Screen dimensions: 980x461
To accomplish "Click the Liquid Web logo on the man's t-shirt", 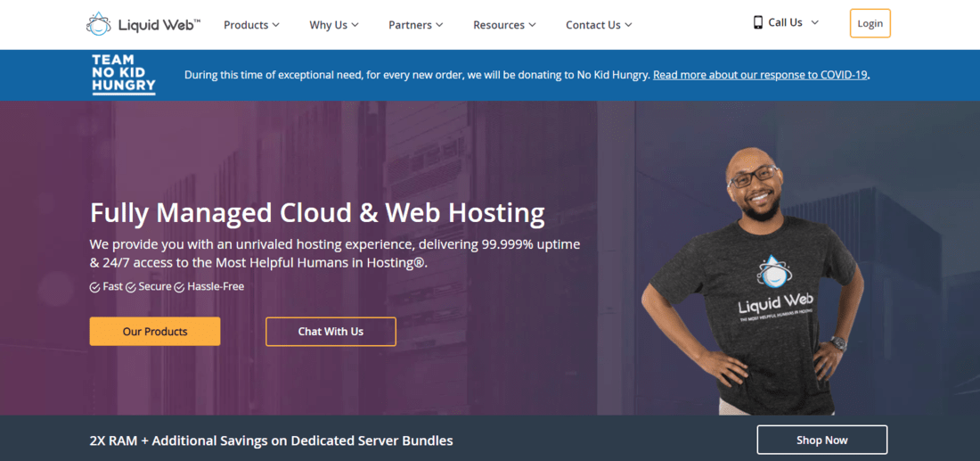I will click(777, 288).
